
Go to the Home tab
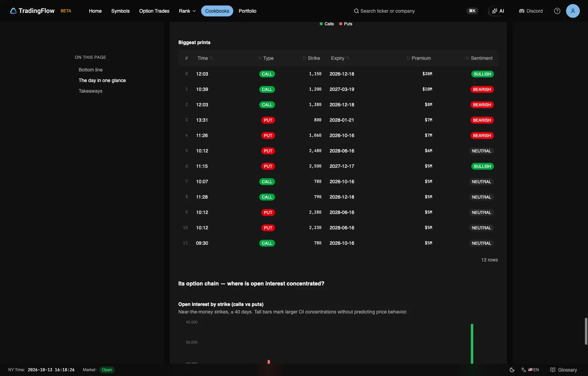pyautogui.click(x=95, y=11)
